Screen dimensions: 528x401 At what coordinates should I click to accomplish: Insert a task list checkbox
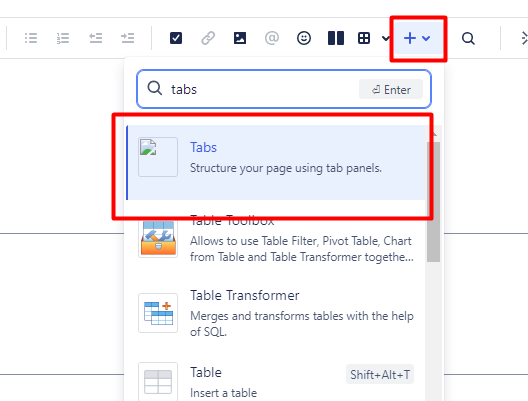[176, 38]
